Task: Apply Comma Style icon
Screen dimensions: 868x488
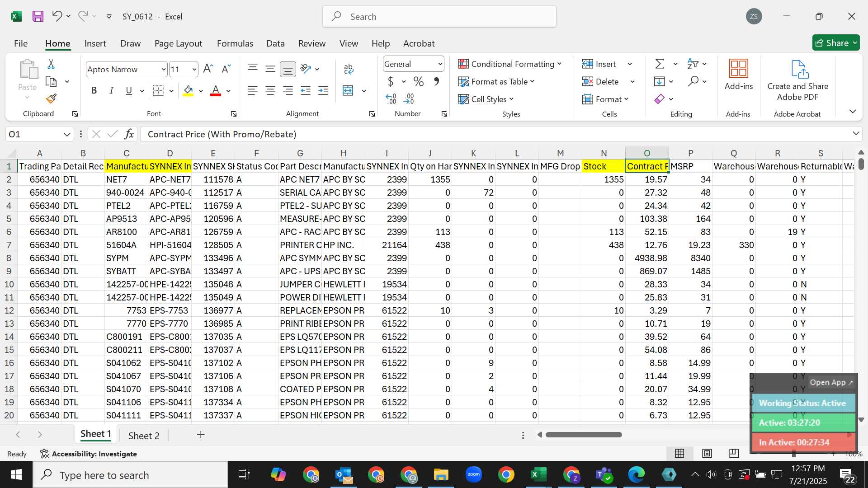Action: coord(436,81)
